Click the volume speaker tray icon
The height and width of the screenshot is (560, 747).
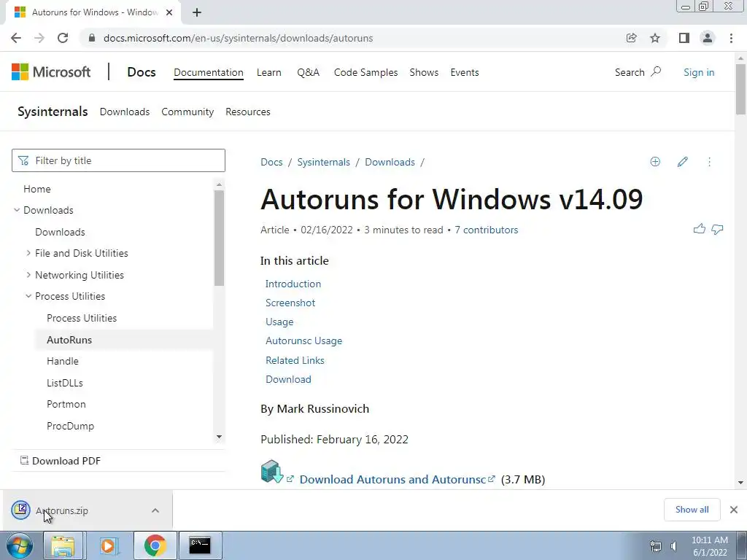coord(673,546)
